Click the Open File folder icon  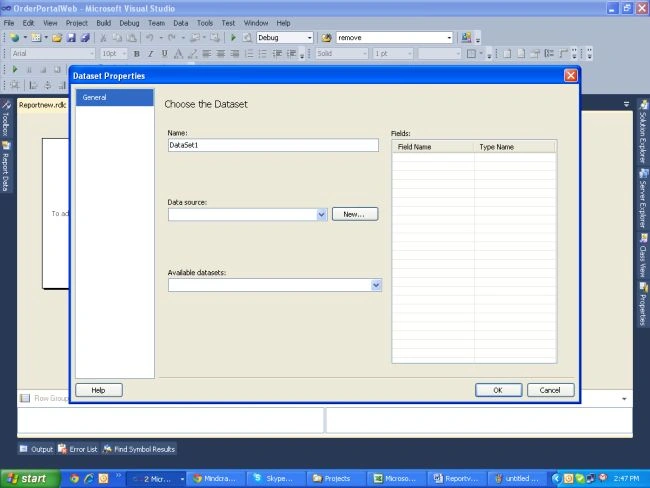point(57,38)
